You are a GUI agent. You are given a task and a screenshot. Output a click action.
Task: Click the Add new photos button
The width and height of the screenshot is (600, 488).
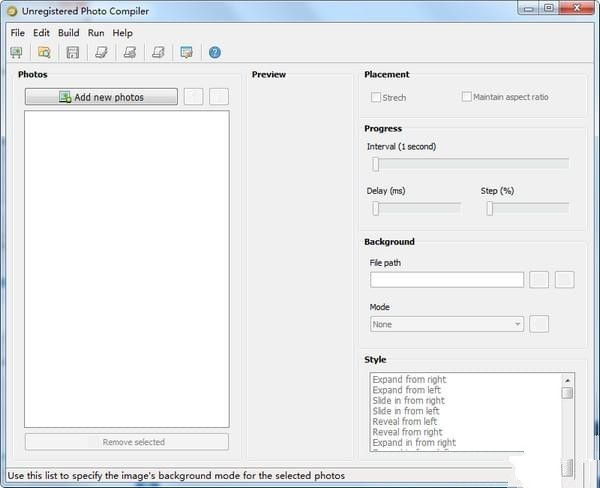pos(101,97)
